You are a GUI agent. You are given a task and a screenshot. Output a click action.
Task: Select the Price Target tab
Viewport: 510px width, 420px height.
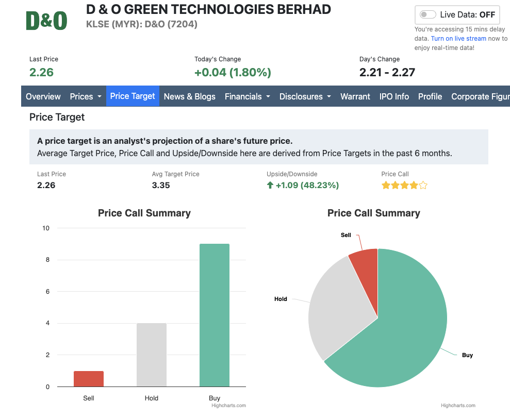(133, 96)
